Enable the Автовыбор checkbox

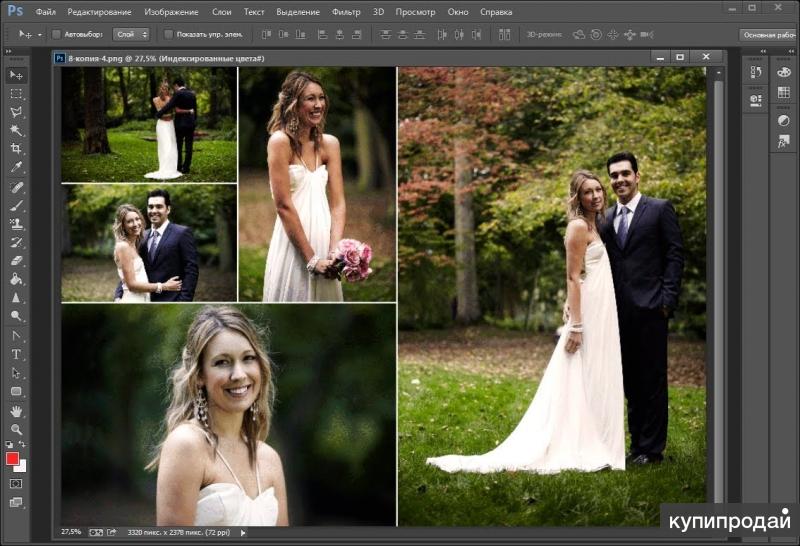[x=57, y=34]
